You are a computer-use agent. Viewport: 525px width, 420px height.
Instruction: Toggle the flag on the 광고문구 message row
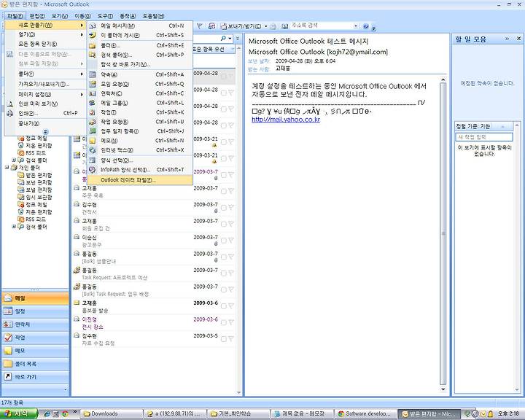coord(230,241)
